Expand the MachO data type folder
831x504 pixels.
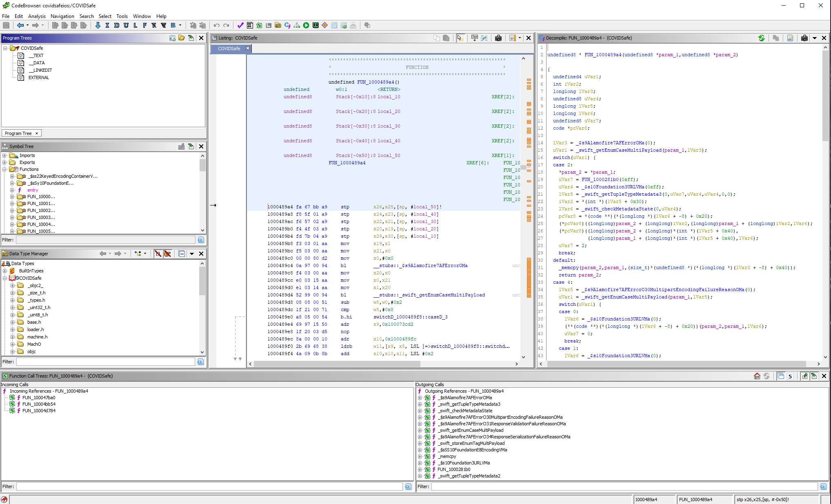12,344
